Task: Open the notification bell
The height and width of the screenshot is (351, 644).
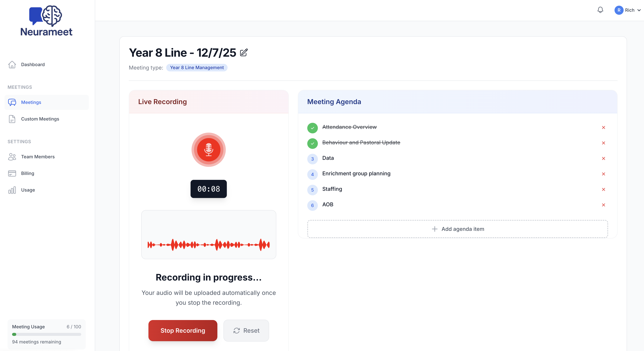Action: pyautogui.click(x=600, y=10)
